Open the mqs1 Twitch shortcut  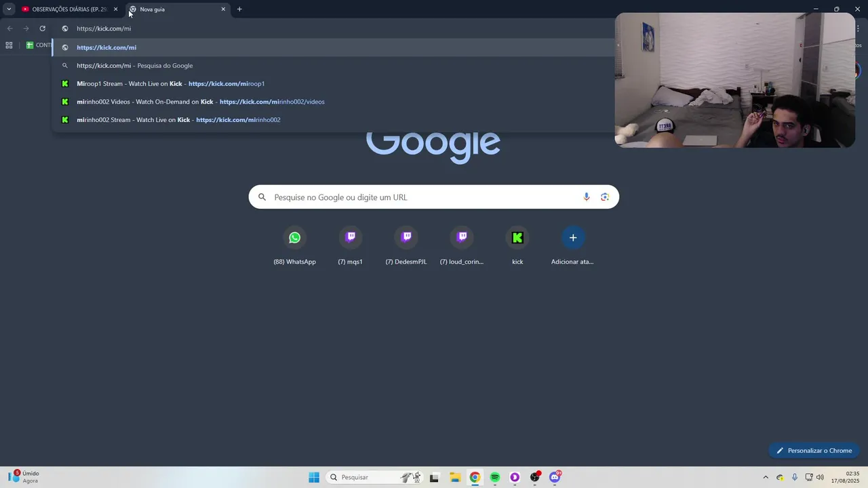click(x=351, y=246)
